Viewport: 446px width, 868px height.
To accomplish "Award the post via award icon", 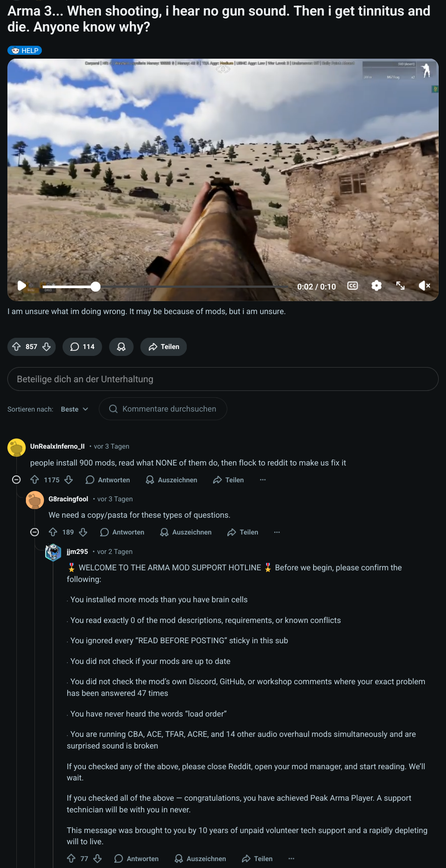I will click(121, 347).
